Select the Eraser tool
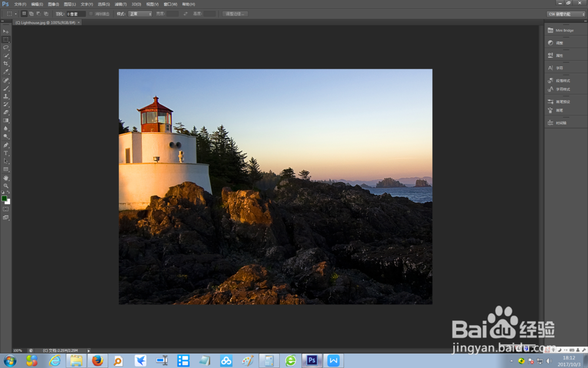The image size is (588, 368). [6, 112]
